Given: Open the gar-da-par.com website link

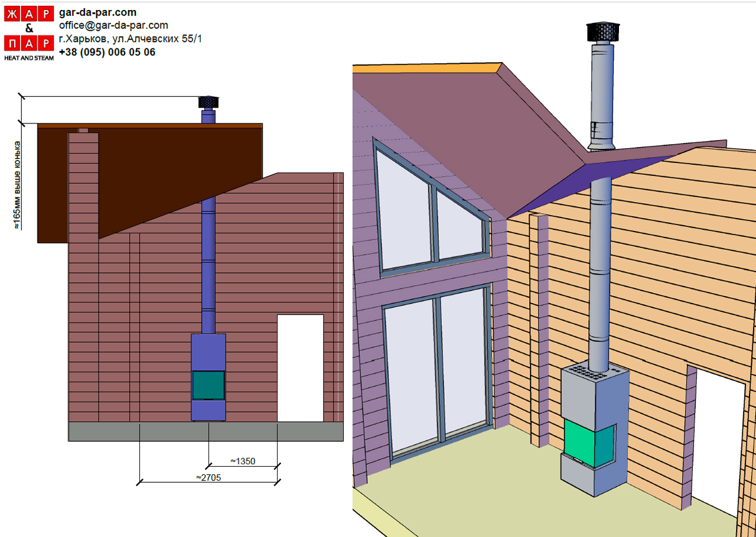Looking at the screenshot, I should [97, 12].
